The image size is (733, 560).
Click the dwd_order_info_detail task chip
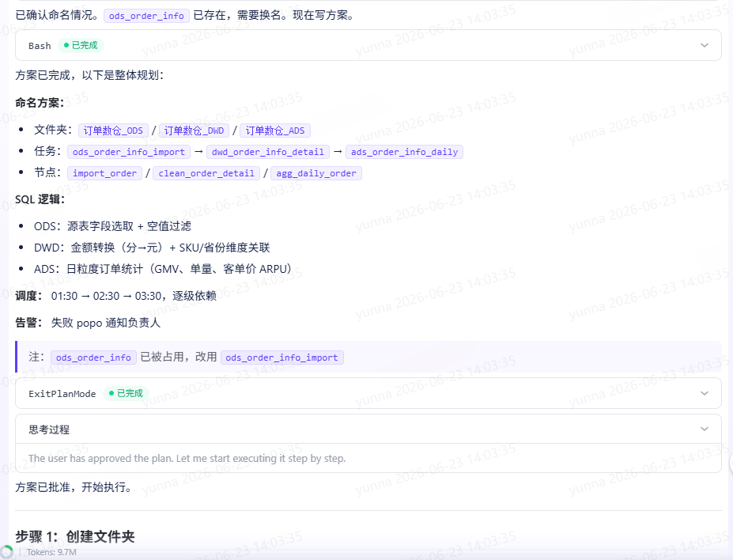[268, 152]
